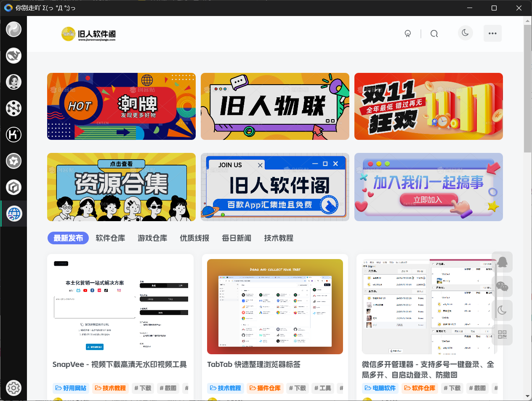Click the 旧人软件阁 site logo
Image resolution: width=532 pixels, height=401 pixels.
tap(88, 33)
